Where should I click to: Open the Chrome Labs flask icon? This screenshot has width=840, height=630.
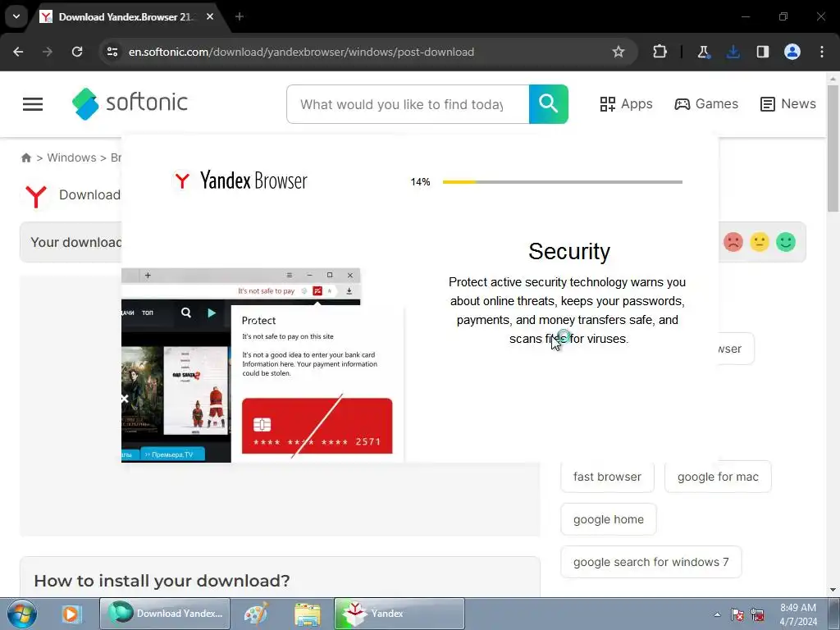703,52
